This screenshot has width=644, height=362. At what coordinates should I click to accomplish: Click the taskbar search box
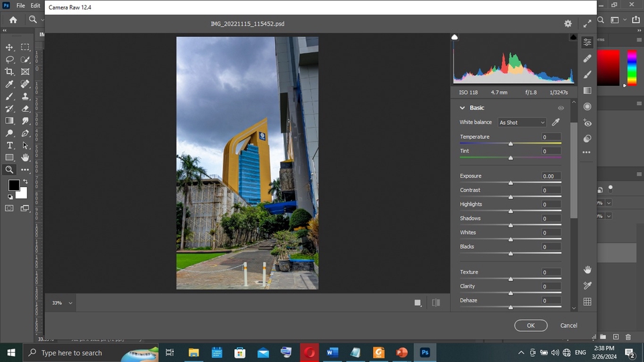coord(91,353)
